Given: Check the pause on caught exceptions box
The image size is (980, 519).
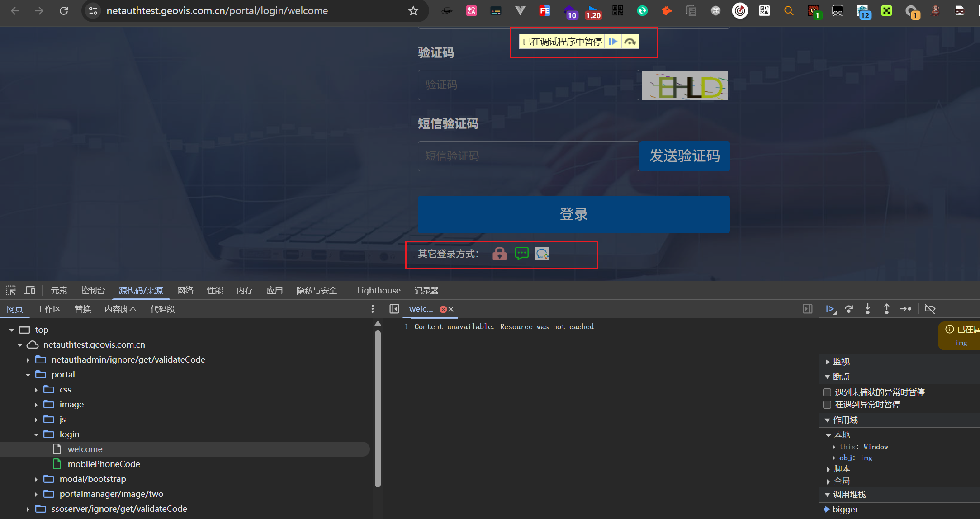Looking at the screenshot, I should [x=827, y=405].
